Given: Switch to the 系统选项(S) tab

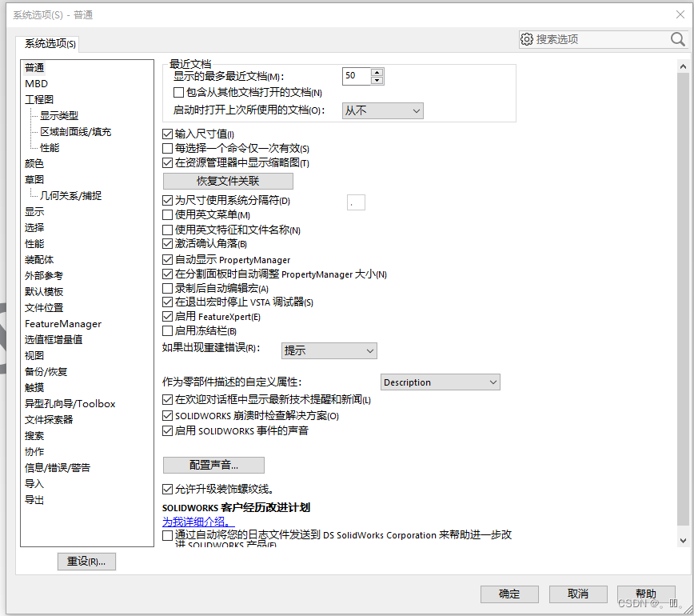Looking at the screenshot, I should point(50,43).
